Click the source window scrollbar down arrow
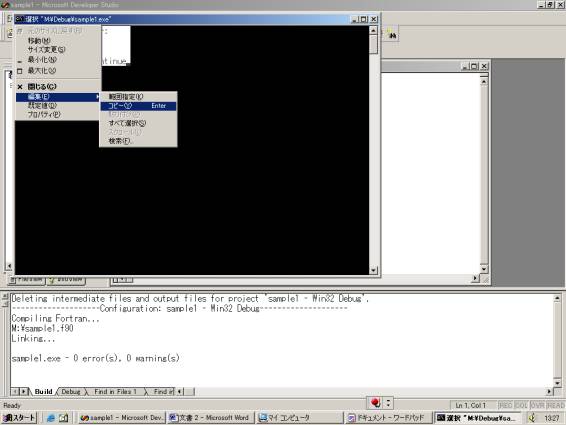 (x=484, y=269)
